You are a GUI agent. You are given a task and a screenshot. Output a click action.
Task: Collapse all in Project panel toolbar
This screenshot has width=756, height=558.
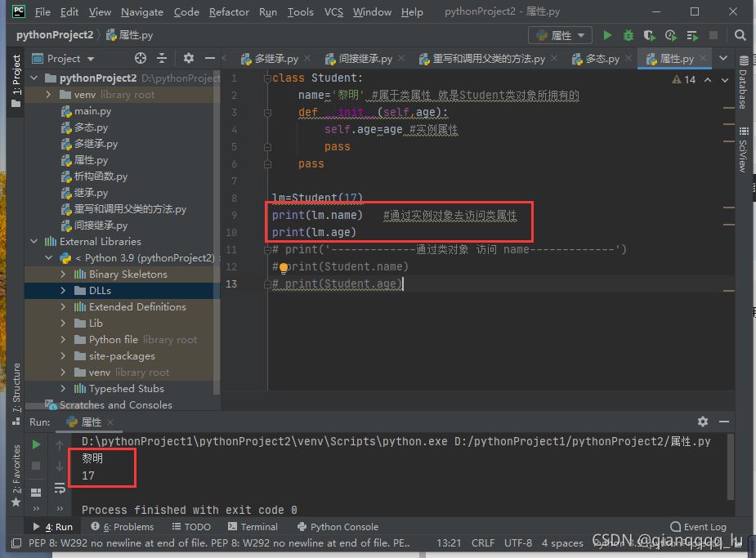click(x=162, y=58)
